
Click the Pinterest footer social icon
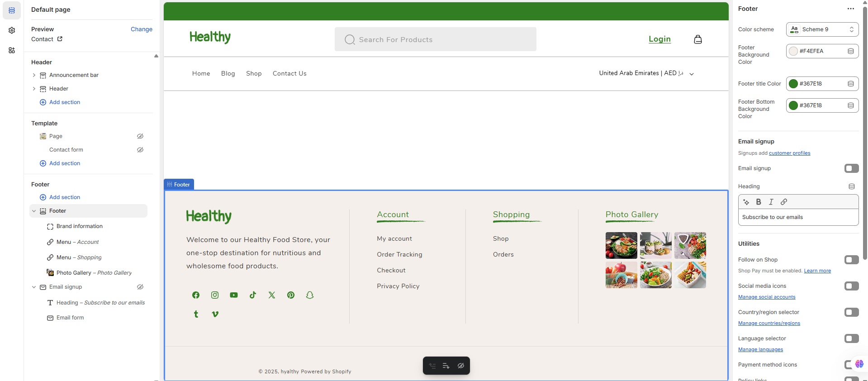coord(291,295)
